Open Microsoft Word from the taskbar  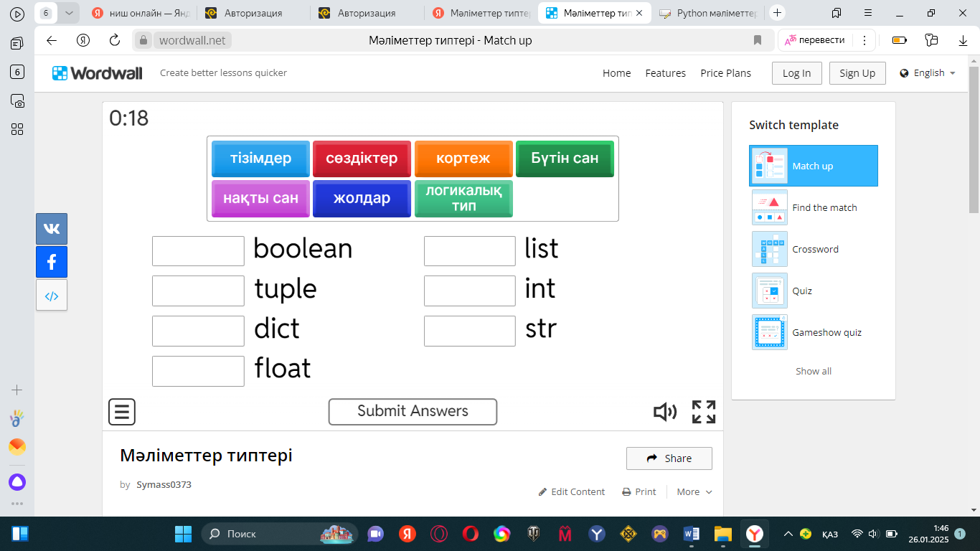(692, 534)
